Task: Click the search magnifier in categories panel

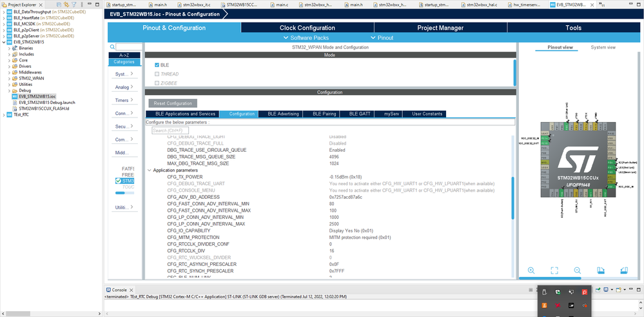Action: coord(113,47)
